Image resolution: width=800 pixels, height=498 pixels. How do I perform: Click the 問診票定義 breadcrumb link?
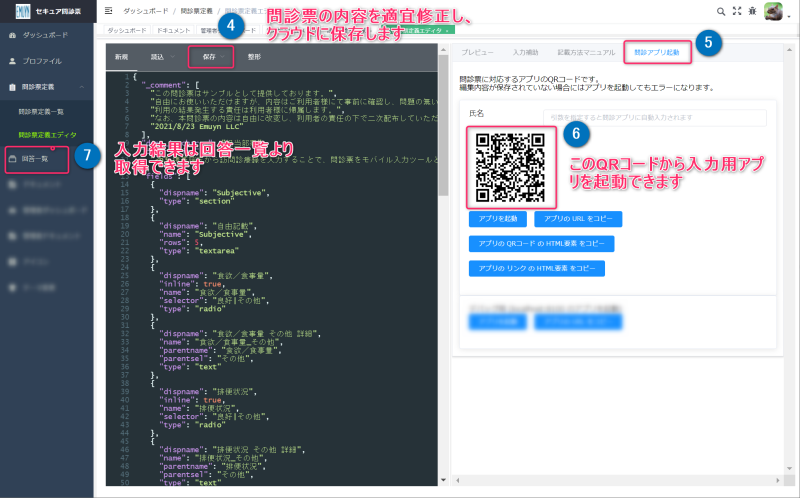tap(196, 11)
